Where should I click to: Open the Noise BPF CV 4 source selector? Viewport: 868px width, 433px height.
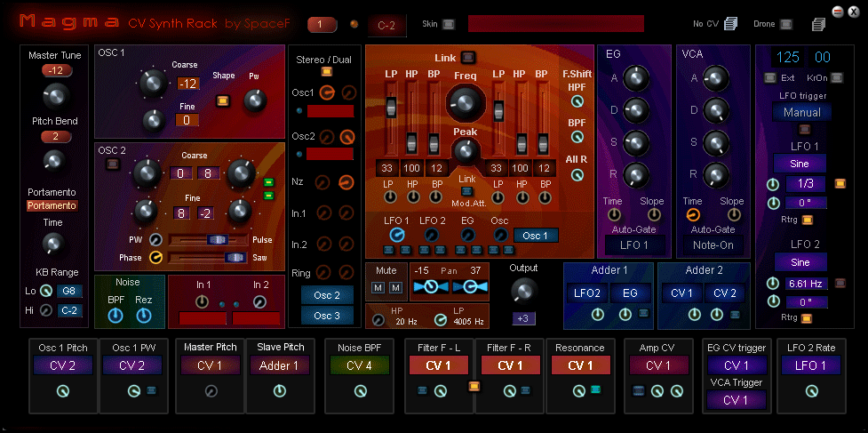pos(360,365)
